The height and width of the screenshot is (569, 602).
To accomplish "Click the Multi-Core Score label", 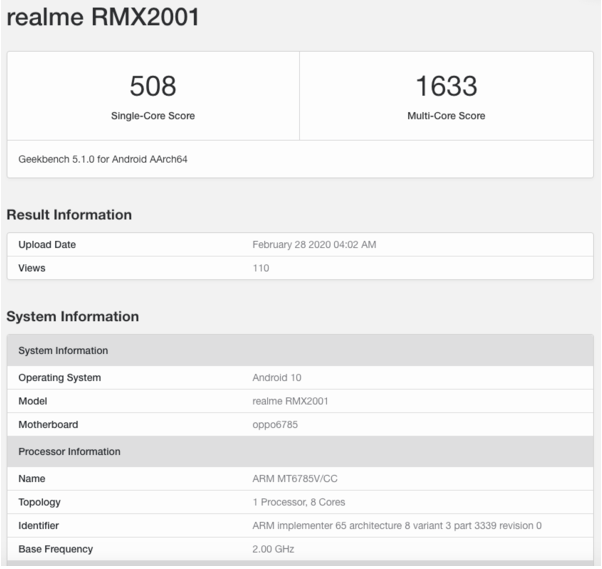I will (x=446, y=116).
